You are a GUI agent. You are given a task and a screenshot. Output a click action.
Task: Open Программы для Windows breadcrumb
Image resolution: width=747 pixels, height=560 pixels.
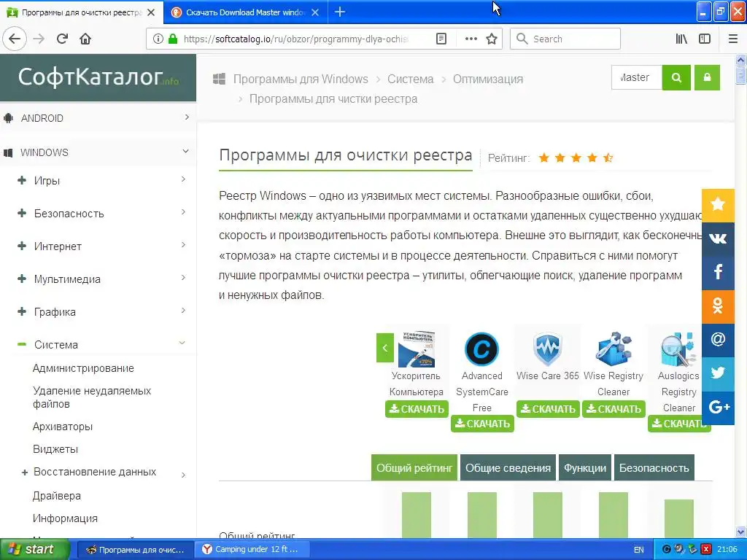pos(301,79)
